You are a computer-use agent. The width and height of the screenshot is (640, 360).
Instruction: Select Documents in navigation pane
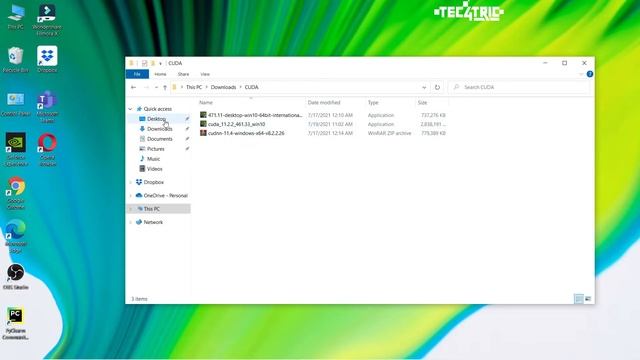pos(159,139)
